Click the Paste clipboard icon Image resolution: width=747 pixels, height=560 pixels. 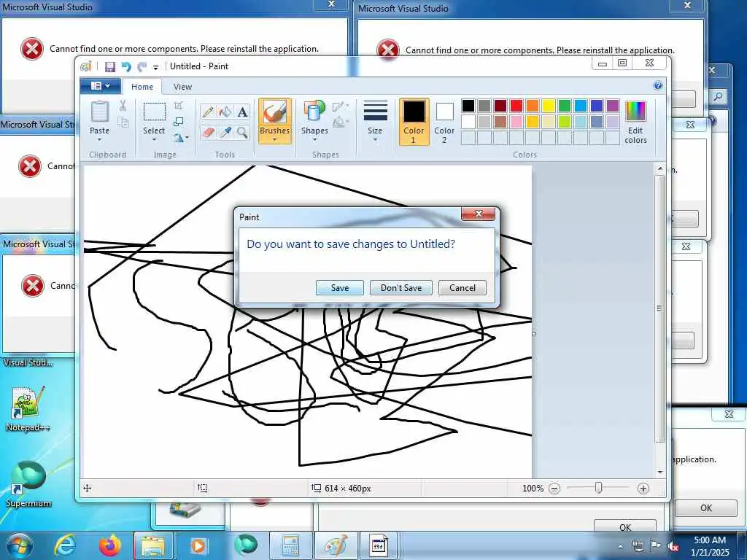(99, 112)
